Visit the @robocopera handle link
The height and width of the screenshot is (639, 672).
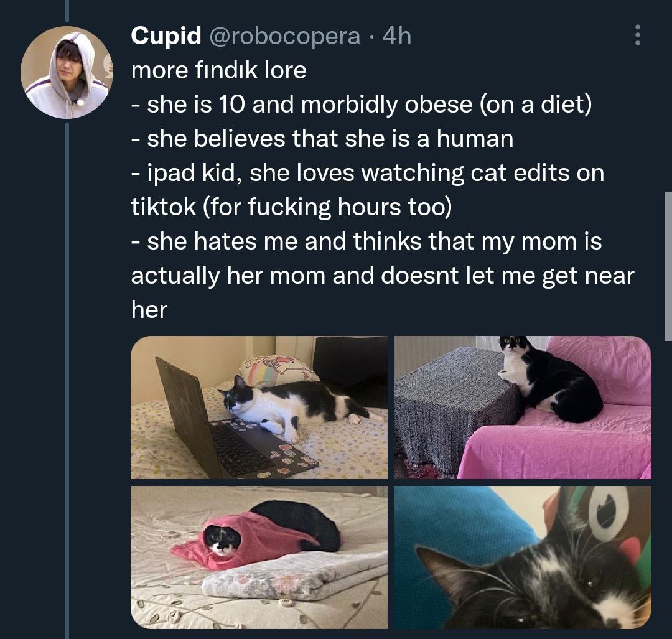pyautogui.click(x=285, y=36)
